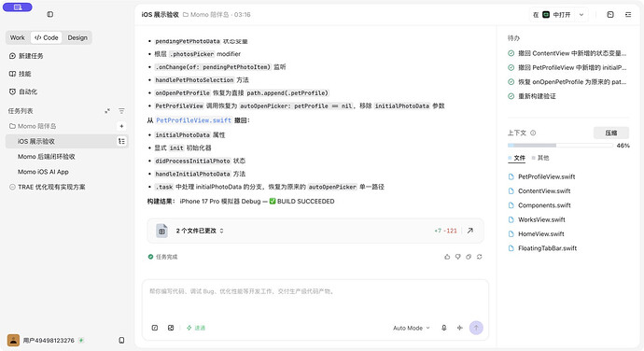This screenshot has height=351, width=644.
Task: Click the info icon next to 上下文
Action: pyautogui.click(x=533, y=133)
